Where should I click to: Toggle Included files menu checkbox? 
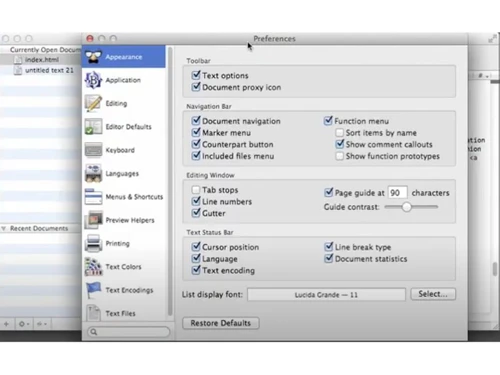click(196, 155)
